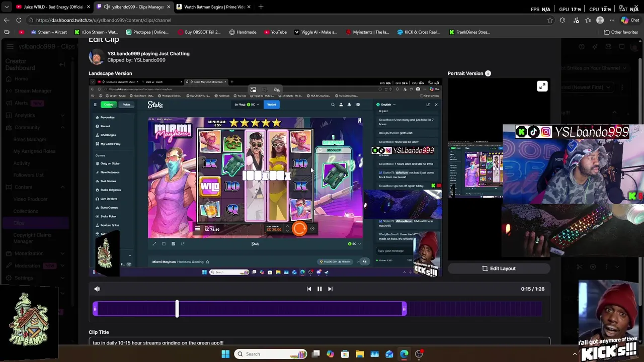Open the Viggle AI bookmark
The image size is (644, 362).
pos(316,32)
